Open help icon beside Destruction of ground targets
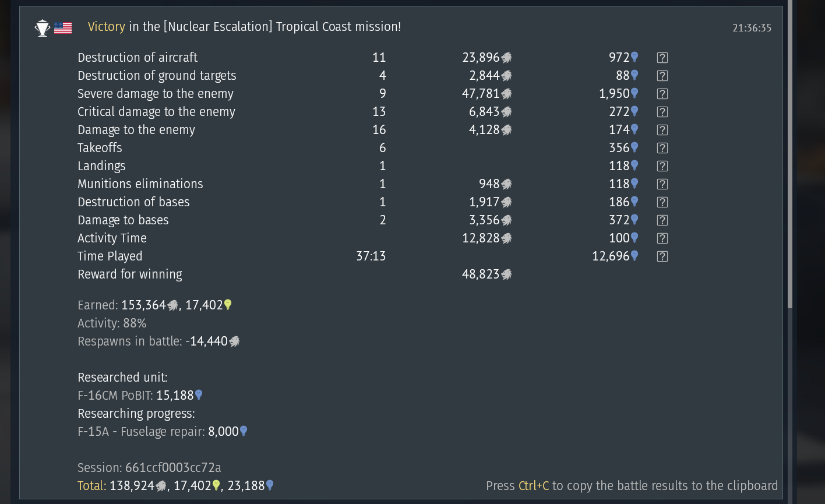 tap(662, 76)
